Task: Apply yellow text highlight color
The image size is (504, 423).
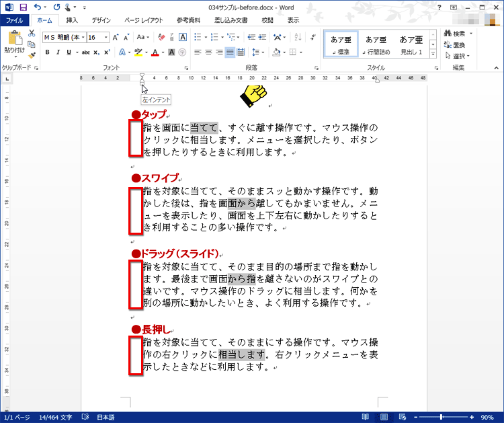Action: pos(138,52)
